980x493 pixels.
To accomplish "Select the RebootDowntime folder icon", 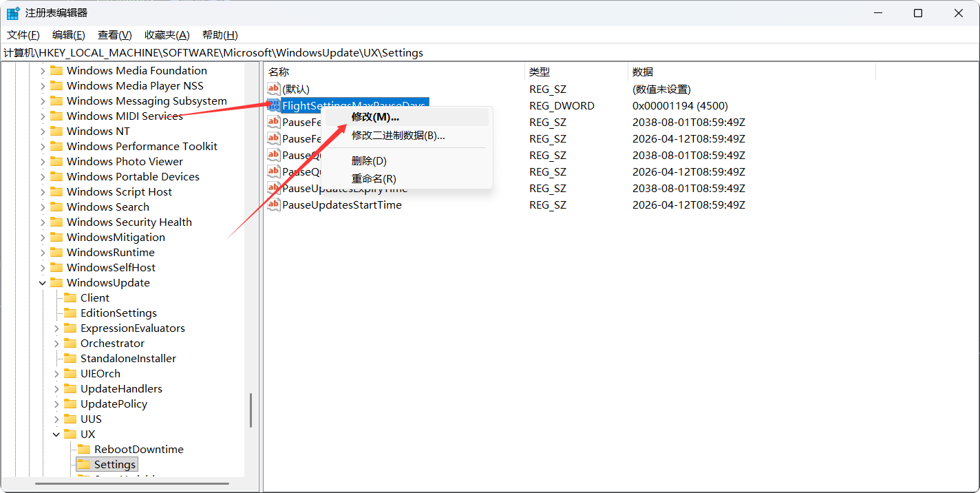I will point(84,450).
